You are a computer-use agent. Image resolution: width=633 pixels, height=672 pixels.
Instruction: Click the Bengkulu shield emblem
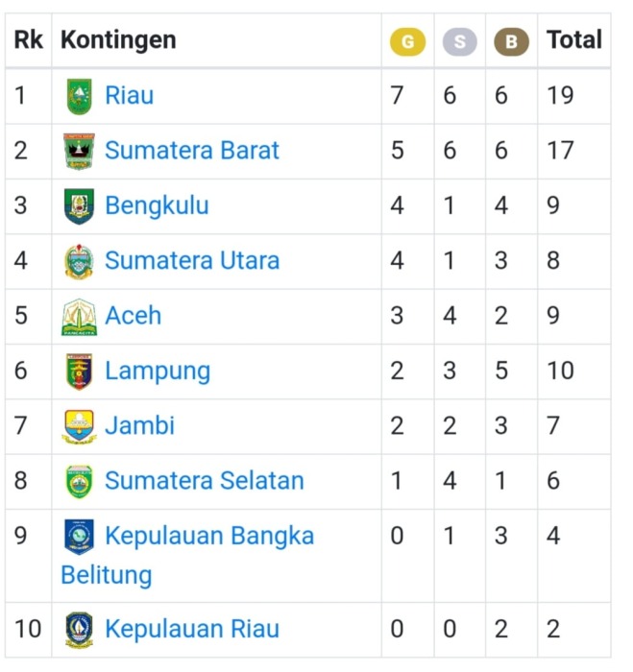pyautogui.click(x=79, y=206)
